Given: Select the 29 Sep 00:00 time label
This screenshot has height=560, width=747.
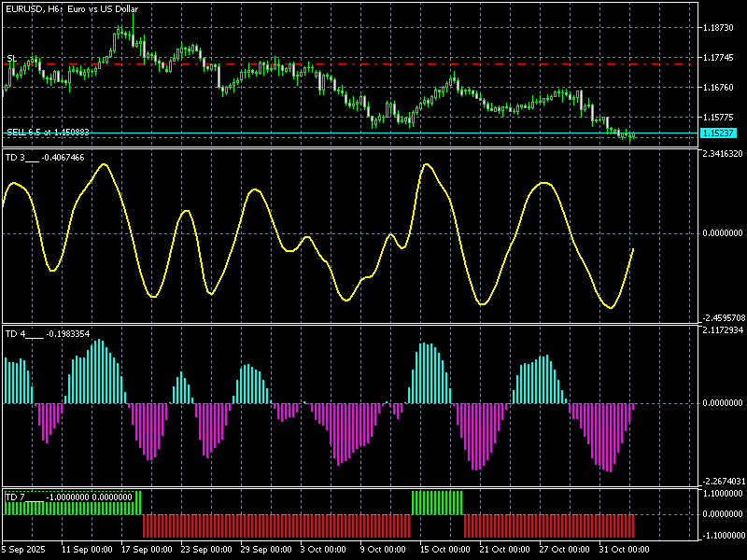Looking at the screenshot, I should click(x=266, y=550).
